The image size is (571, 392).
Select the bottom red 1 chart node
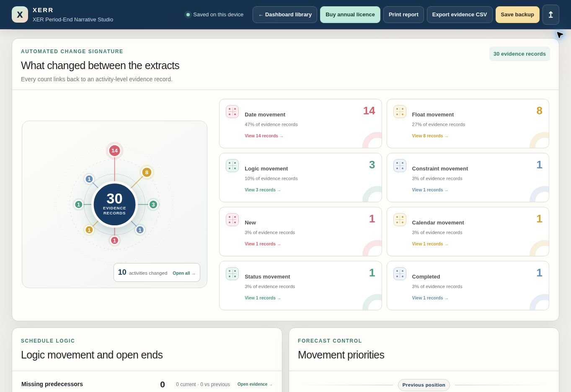[114, 240]
